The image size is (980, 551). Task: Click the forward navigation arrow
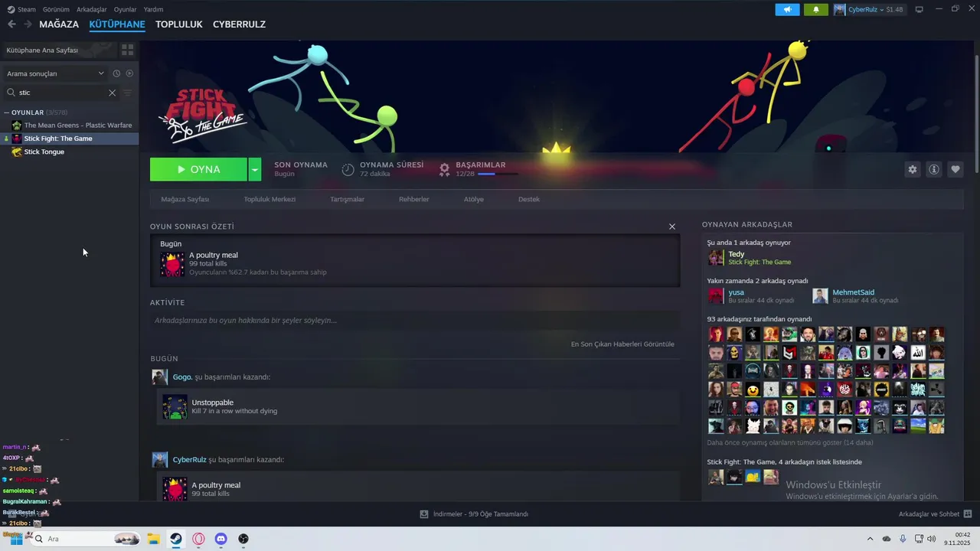click(28, 24)
